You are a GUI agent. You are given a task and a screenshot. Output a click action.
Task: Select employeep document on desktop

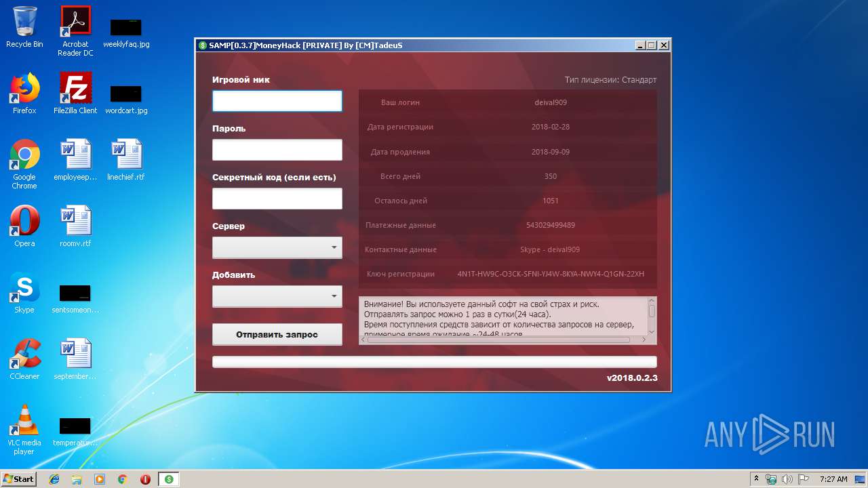click(x=75, y=160)
